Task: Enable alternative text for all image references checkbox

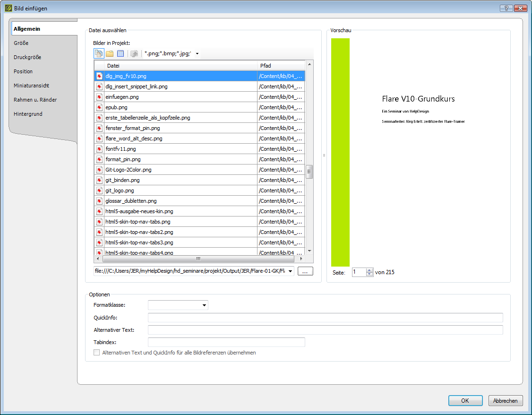Action: tap(97, 353)
